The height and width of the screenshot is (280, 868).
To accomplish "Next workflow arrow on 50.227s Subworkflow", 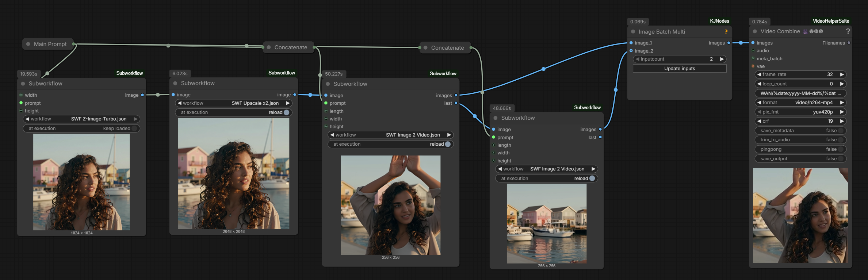I will coord(449,135).
